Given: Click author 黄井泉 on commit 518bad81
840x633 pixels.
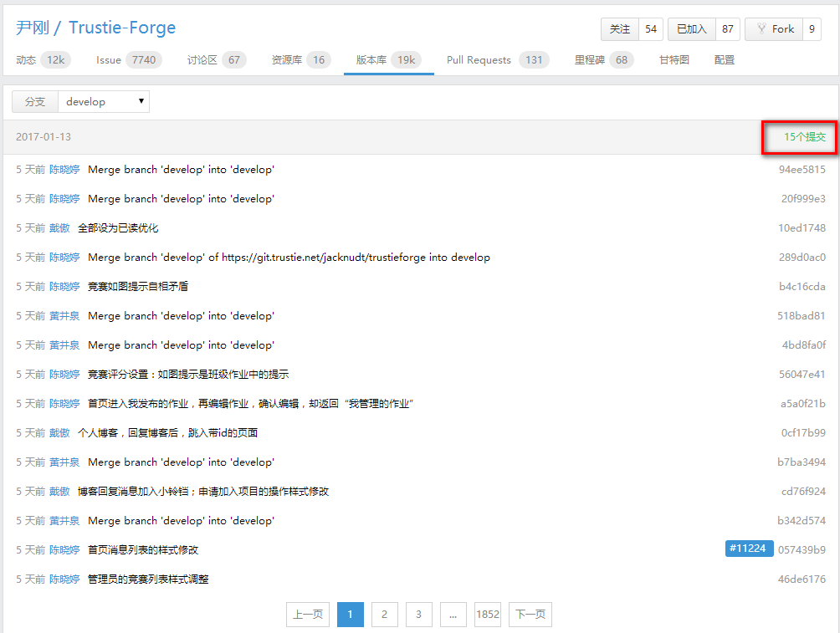Looking at the screenshot, I should (x=64, y=316).
